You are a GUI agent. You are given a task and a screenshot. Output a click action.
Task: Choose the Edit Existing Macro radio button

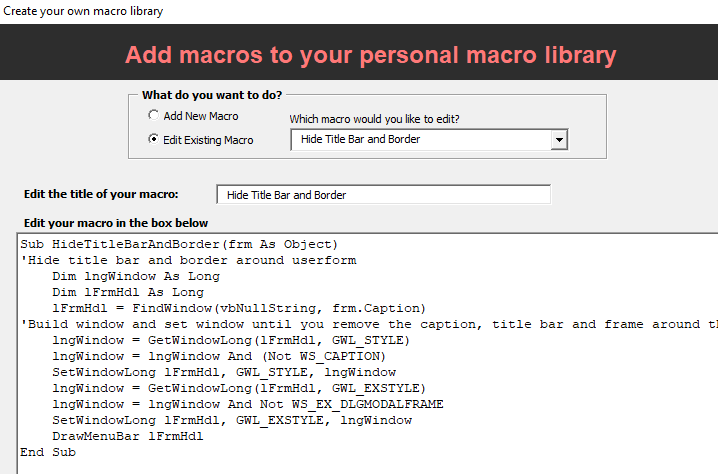click(154, 139)
